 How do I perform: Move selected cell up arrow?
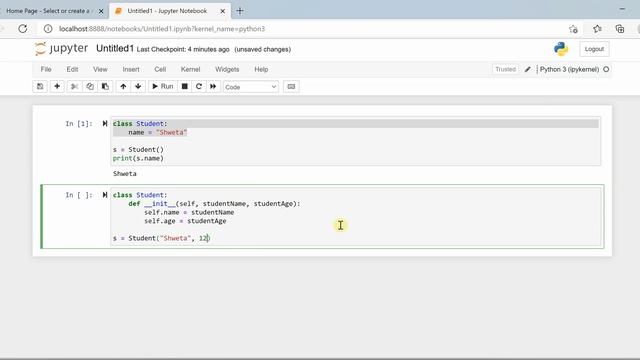tap(123, 87)
